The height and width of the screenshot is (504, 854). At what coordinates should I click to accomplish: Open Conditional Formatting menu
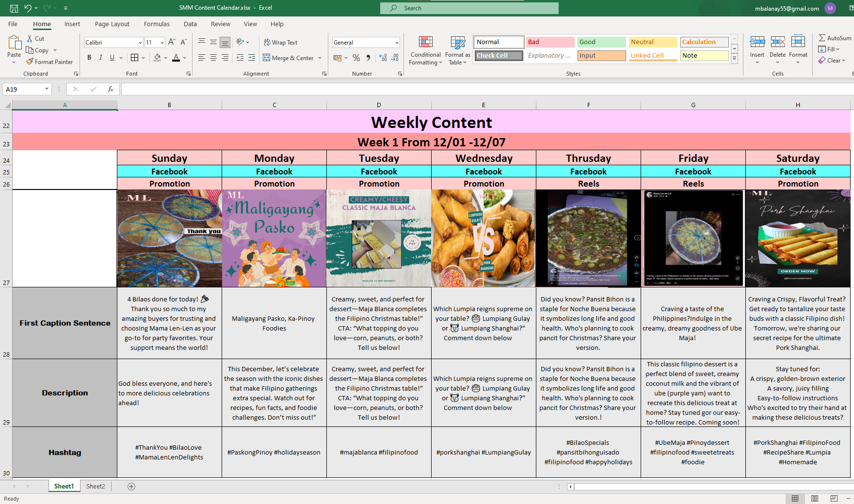(425, 50)
